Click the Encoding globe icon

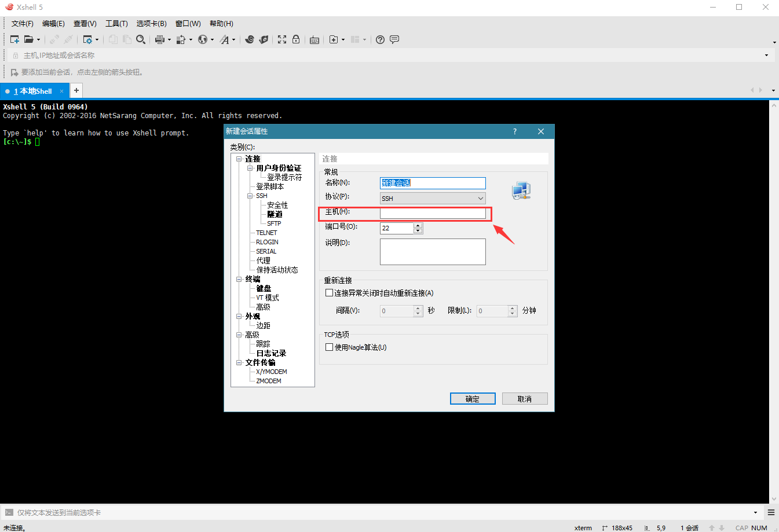click(202, 39)
